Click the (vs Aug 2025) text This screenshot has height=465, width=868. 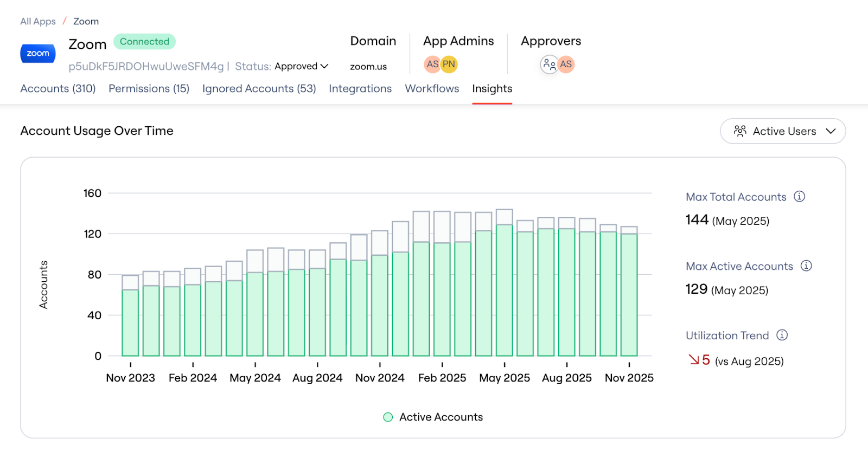click(749, 361)
